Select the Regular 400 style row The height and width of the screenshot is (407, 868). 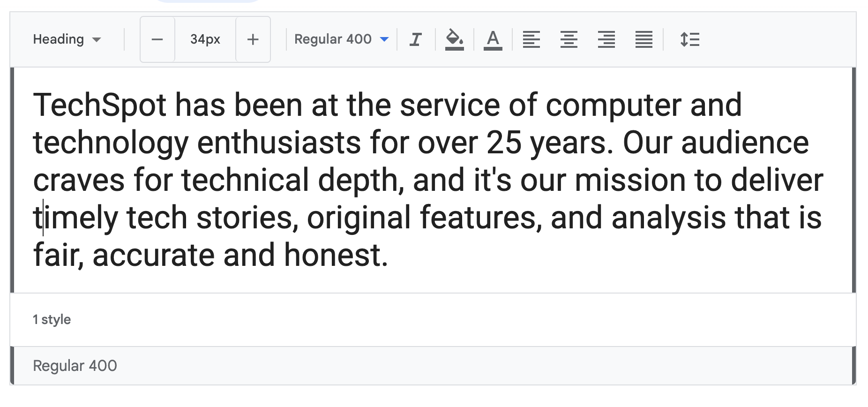pos(433,366)
